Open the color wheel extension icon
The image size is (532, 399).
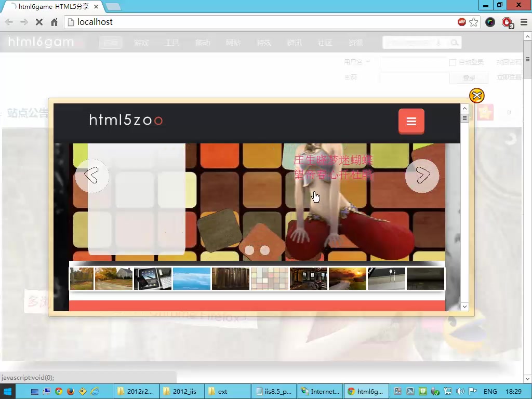(x=490, y=22)
